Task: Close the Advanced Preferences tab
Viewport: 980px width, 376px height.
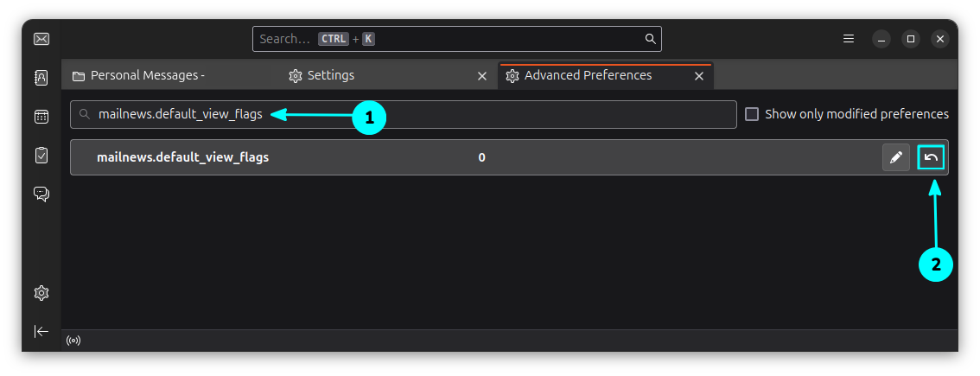Action: point(698,76)
